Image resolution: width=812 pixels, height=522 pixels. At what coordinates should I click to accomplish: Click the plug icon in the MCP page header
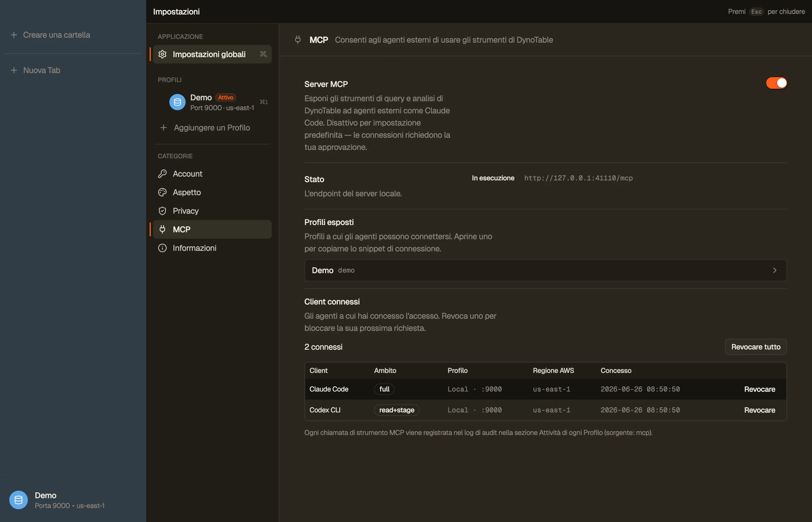click(x=298, y=40)
